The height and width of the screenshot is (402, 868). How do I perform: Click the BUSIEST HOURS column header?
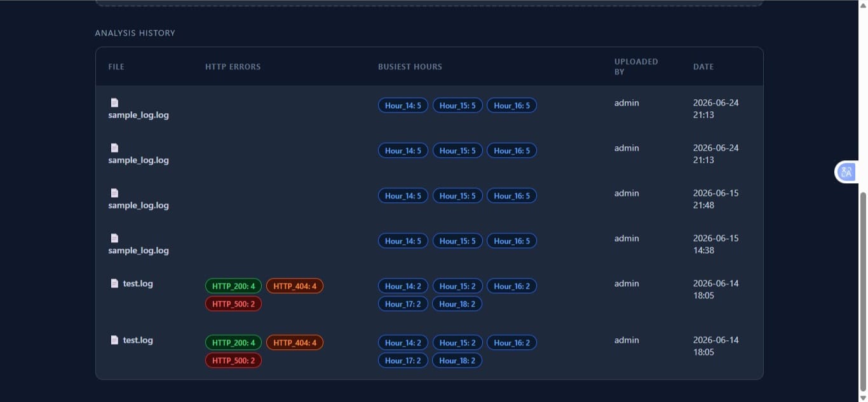410,67
